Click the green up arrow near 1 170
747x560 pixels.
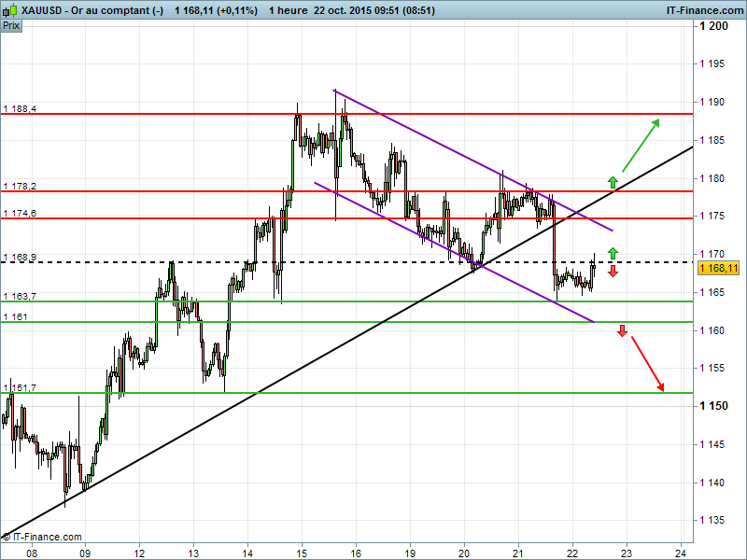coord(613,253)
